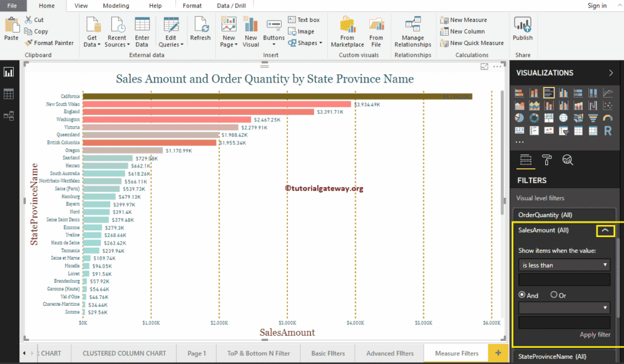624x364 pixels.
Task: Pick the Card (123) visualization
Action: 519,131
